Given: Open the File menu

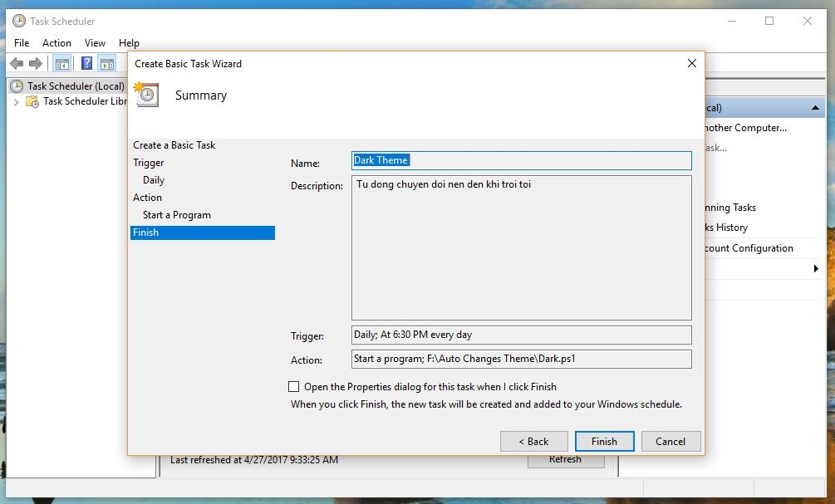Looking at the screenshot, I should coord(22,43).
